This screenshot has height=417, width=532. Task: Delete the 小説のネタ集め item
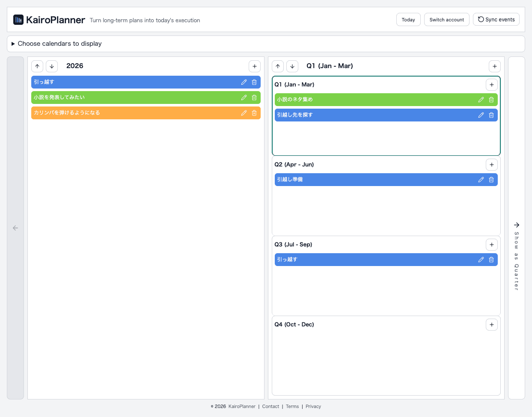point(491,100)
